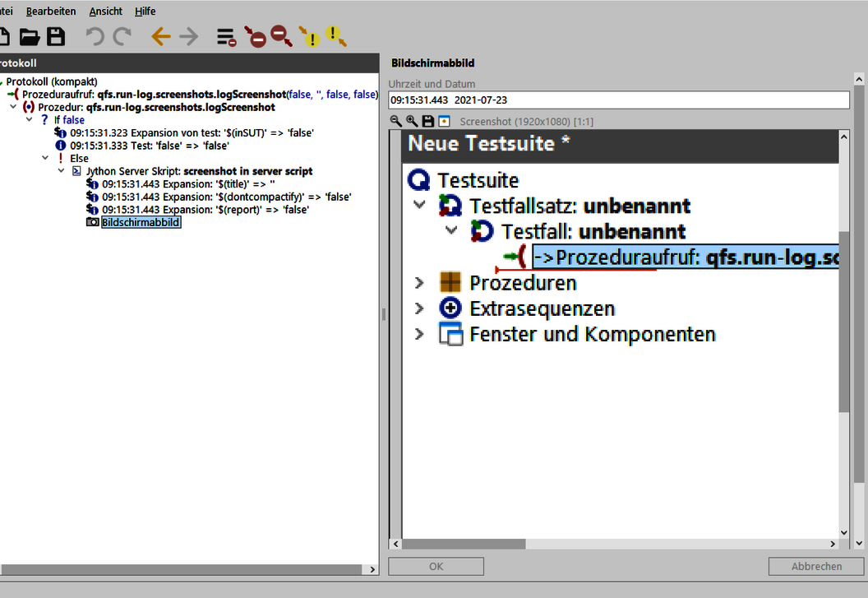Expand the Prozeduren node in the screenshot
Viewport: 868px width, 598px height.
pyautogui.click(x=419, y=281)
